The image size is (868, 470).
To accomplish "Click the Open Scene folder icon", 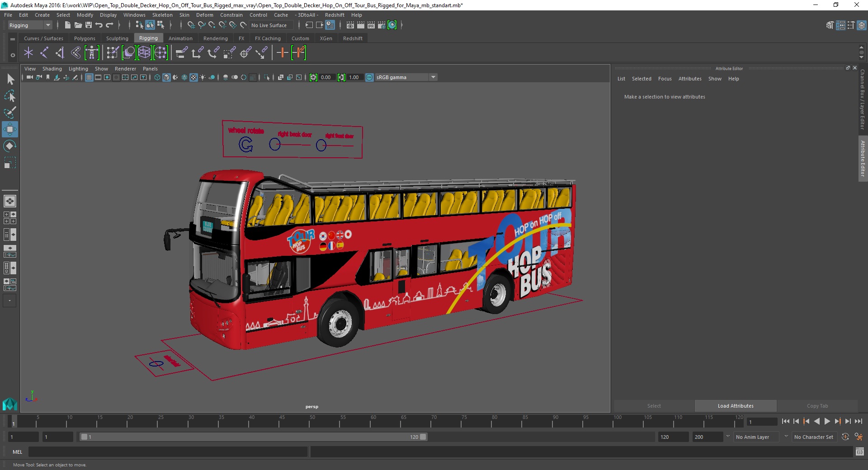I will coord(78,25).
